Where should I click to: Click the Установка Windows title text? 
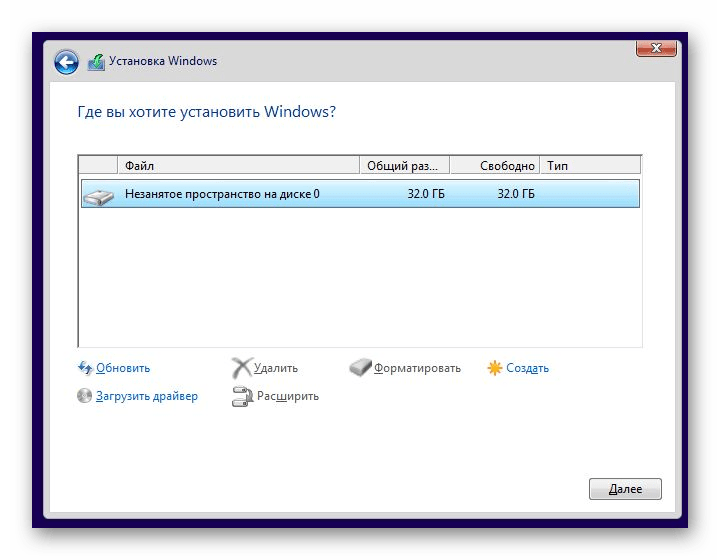163,61
